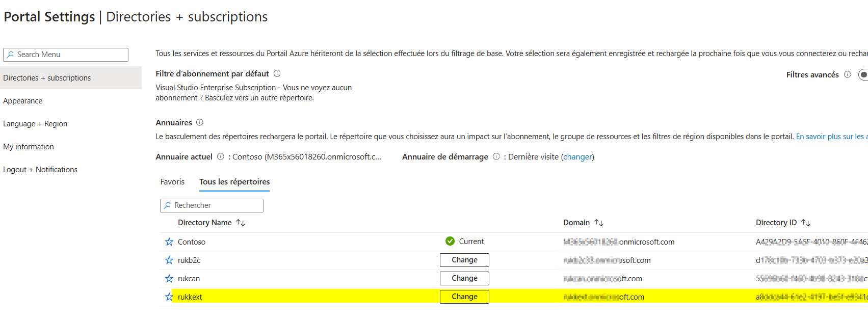Image resolution: width=868 pixels, height=321 pixels.
Task: Click the Directory ID column header text
Action: coord(776,223)
